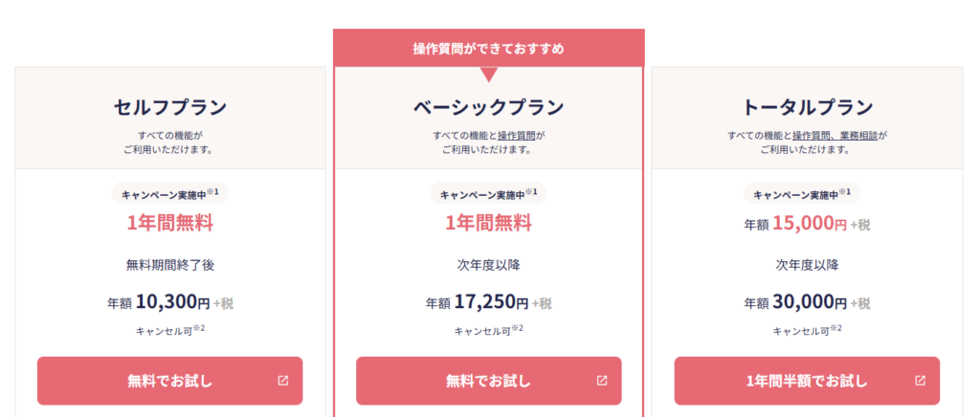Viewport: 980px width, 417px height.
Task: Click 1年間半額でお試し button for トータルプラン
Action: click(807, 381)
